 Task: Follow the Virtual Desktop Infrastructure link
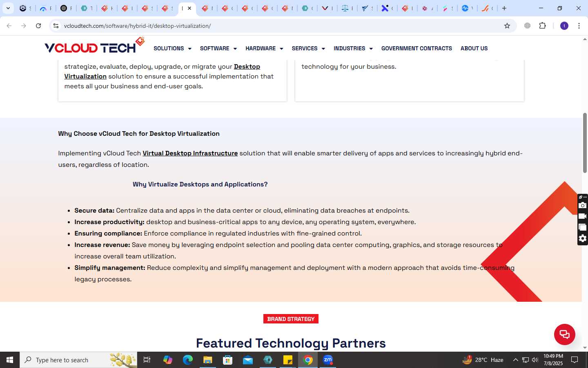click(x=190, y=153)
